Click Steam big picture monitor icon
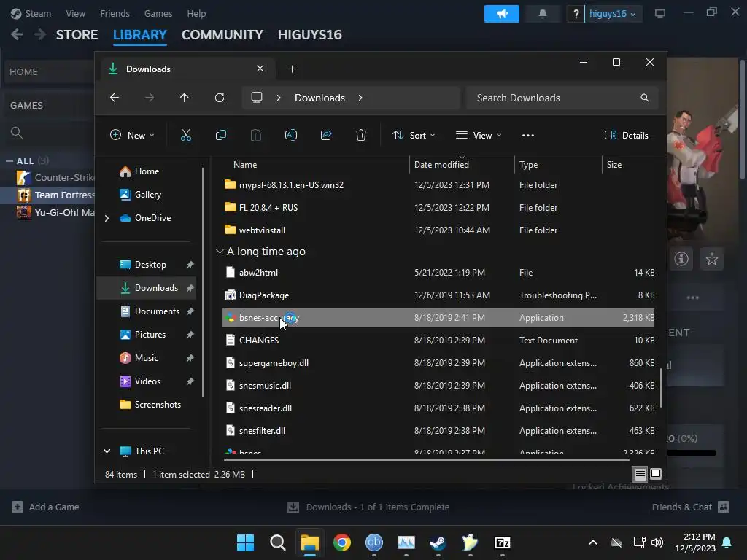This screenshot has height=560, width=747. (x=659, y=14)
